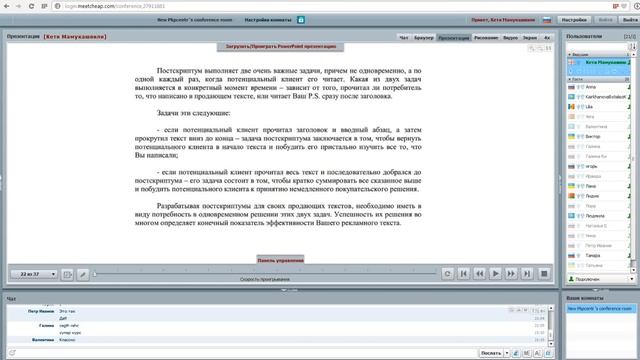
Task: Click the chat font size icon near Послать
Action: point(538,353)
